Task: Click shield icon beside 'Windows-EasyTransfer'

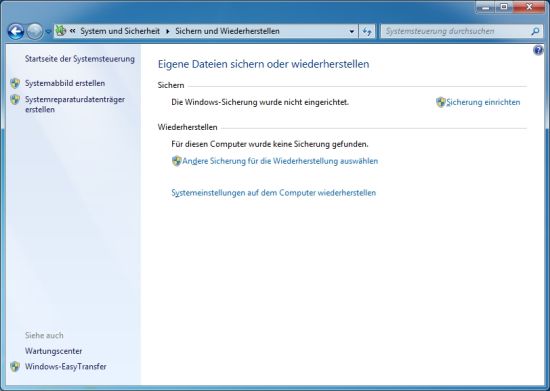Action: pyautogui.click(x=15, y=367)
